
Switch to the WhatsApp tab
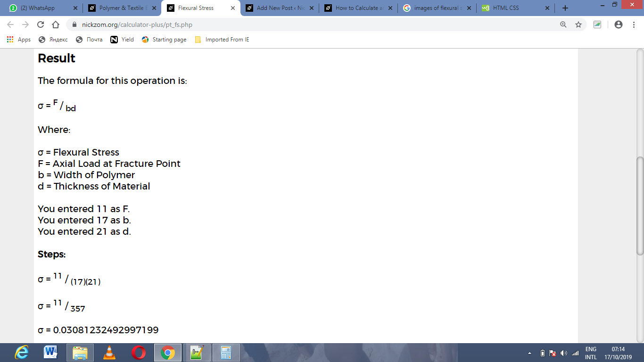(x=43, y=8)
